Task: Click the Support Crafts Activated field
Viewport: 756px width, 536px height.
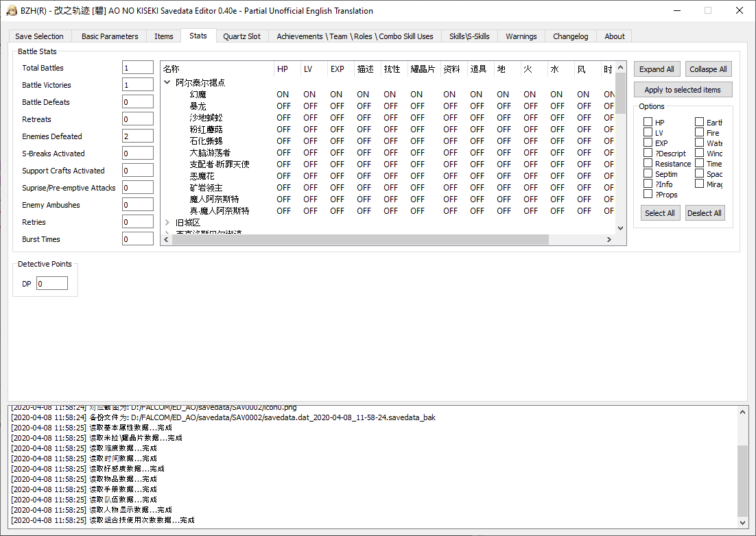Action: [x=138, y=171]
